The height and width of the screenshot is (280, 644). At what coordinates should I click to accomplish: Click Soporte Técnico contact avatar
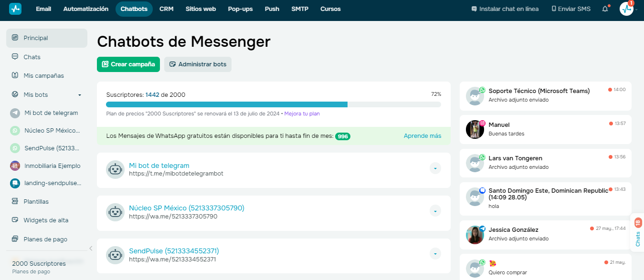(x=475, y=96)
